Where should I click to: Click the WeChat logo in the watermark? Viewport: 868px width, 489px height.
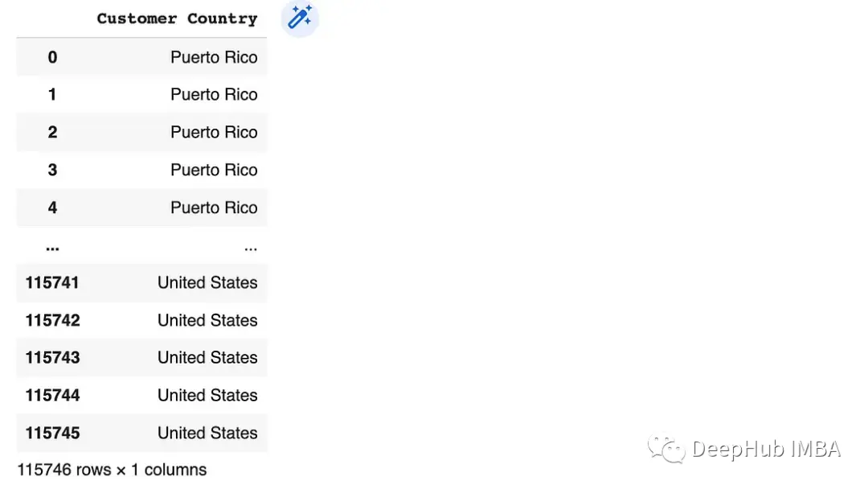click(x=666, y=448)
